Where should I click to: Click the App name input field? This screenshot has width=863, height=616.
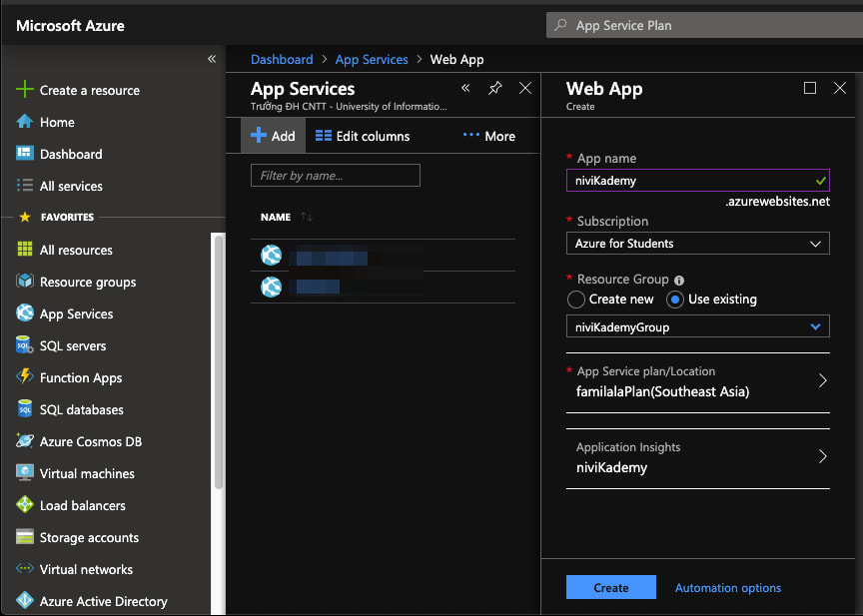(x=698, y=180)
